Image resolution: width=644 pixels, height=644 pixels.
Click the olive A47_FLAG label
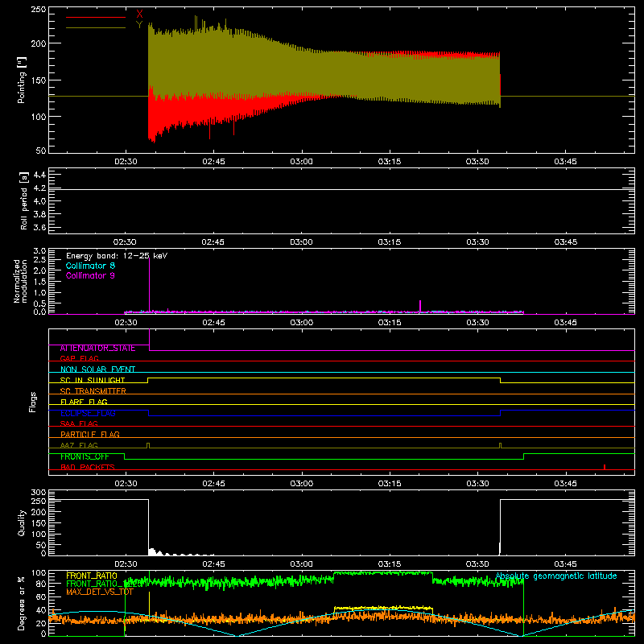pos(79,445)
